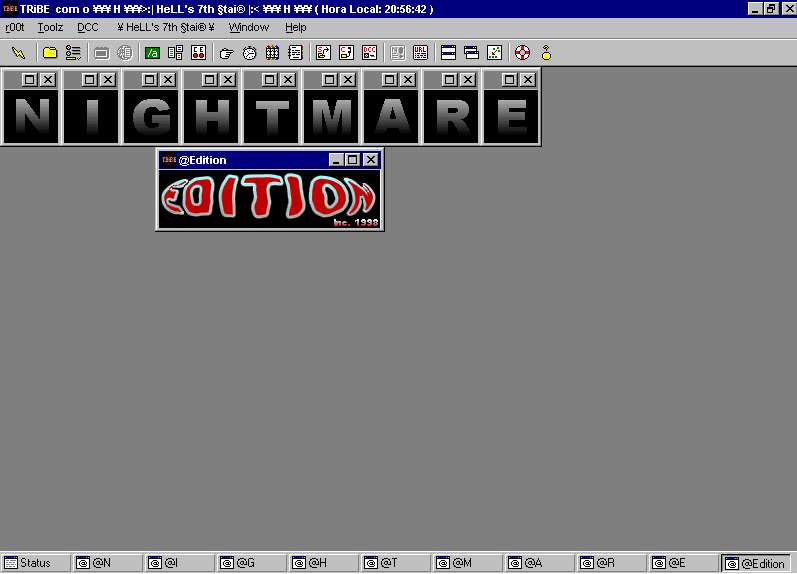This screenshot has width=797, height=574.
Task: Open the yellow folder Setup icon
Action: 50,53
